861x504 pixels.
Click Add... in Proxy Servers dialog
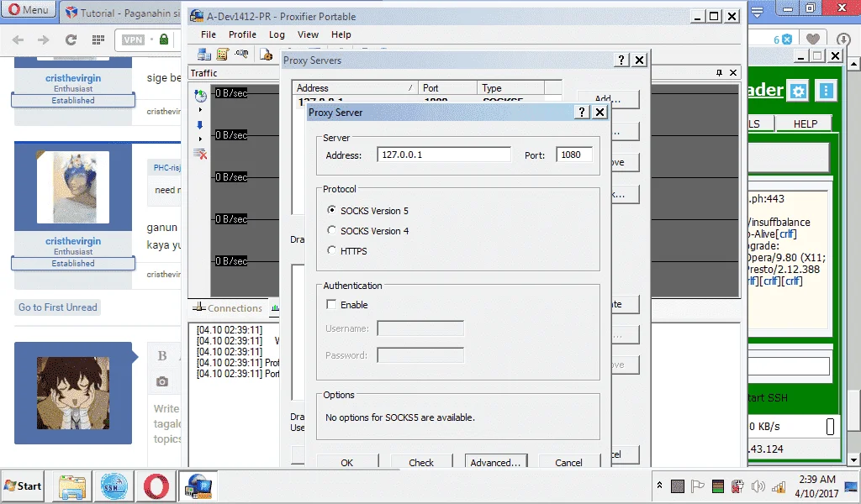point(608,99)
